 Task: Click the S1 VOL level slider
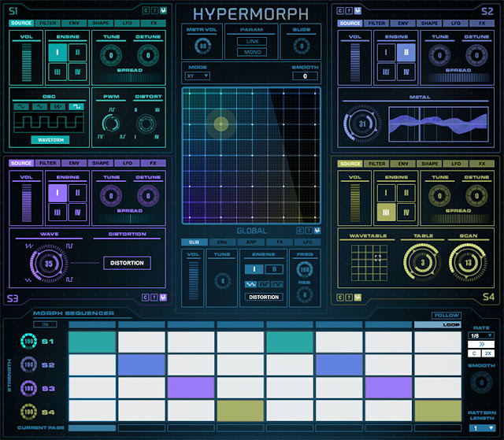[x=27, y=62]
